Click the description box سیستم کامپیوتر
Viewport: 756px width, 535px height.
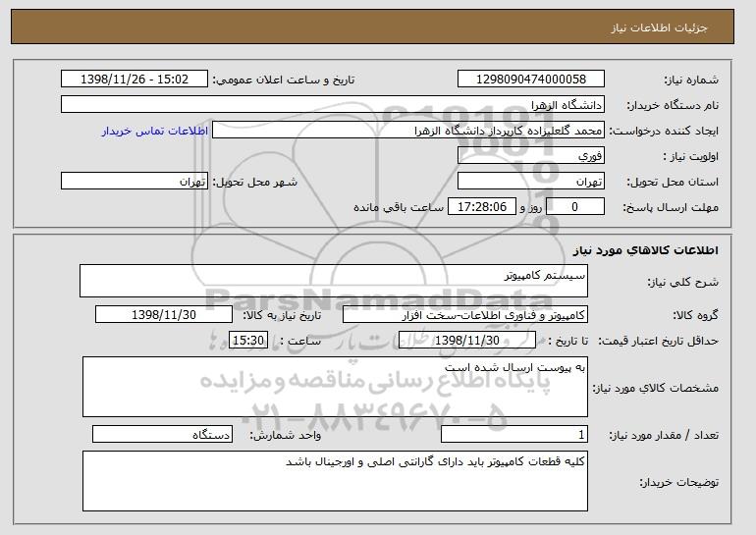[x=334, y=281]
